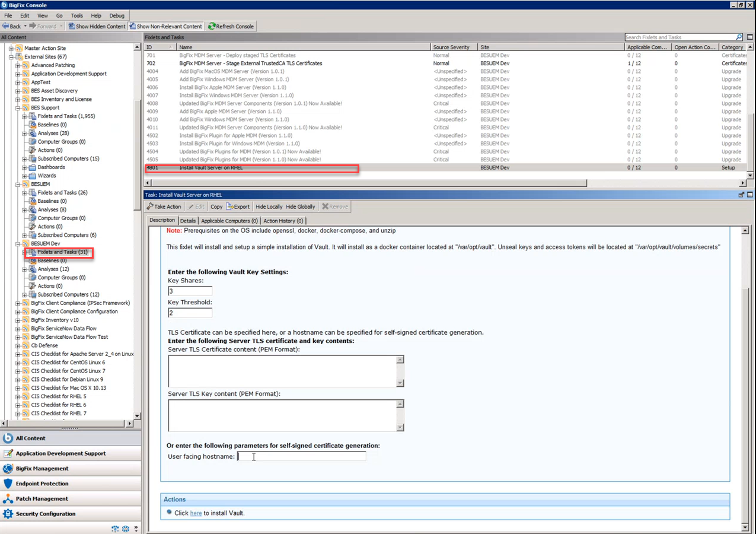The width and height of the screenshot is (756, 534).
Task: Open the Patch Management domain
Action: (x=71, y=498)
